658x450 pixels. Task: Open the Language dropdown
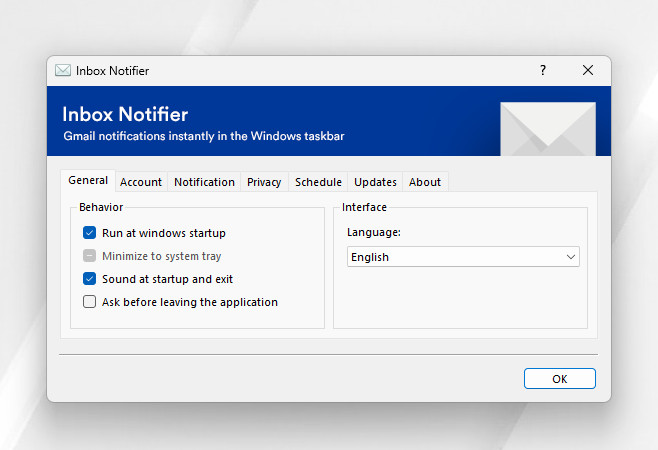coord(463,256)
